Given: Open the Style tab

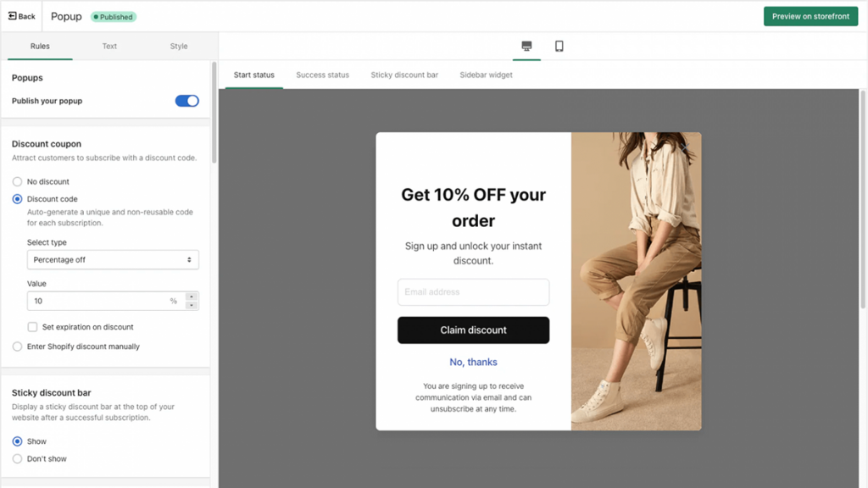Looking at the screenshot, I should click(178, 47).
